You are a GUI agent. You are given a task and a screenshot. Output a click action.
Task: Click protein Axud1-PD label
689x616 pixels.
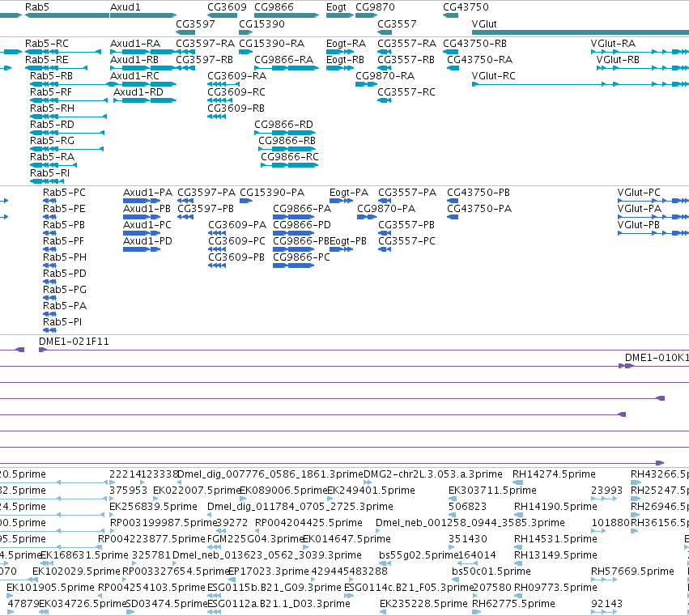pos(147,241)
